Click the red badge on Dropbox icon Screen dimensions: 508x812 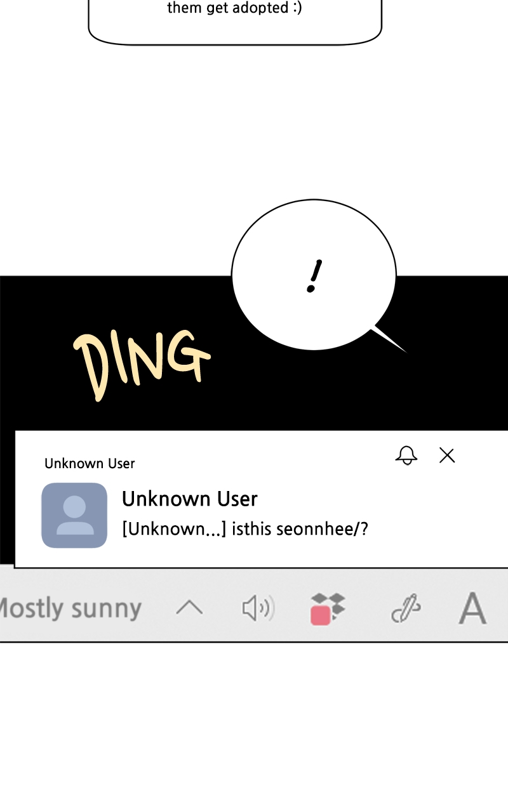(x=319, y=615)
